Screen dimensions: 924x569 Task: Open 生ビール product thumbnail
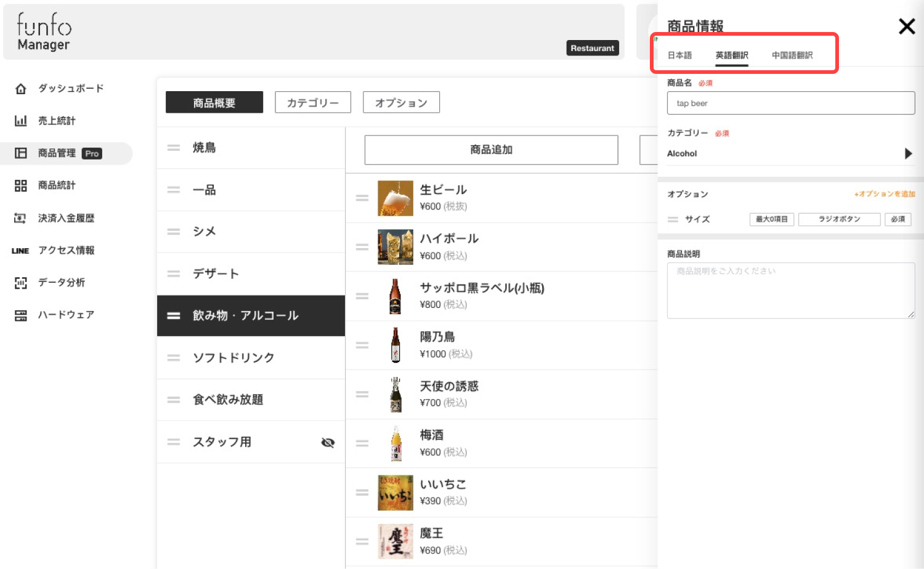(x=395, y=198)
